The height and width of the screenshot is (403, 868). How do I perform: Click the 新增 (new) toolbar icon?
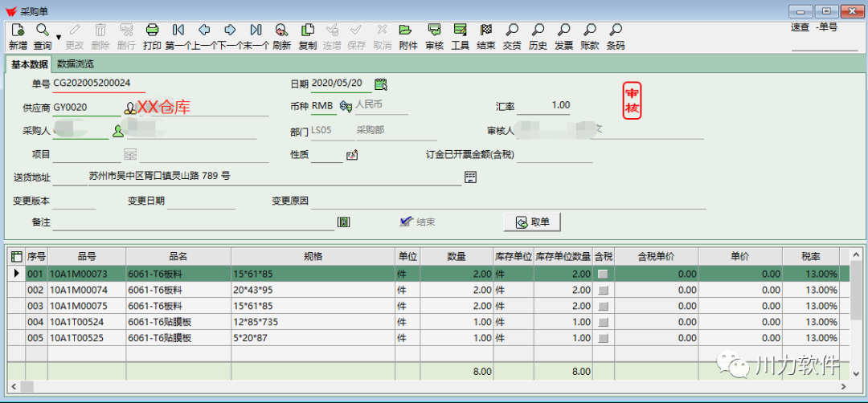click(18, 35)
